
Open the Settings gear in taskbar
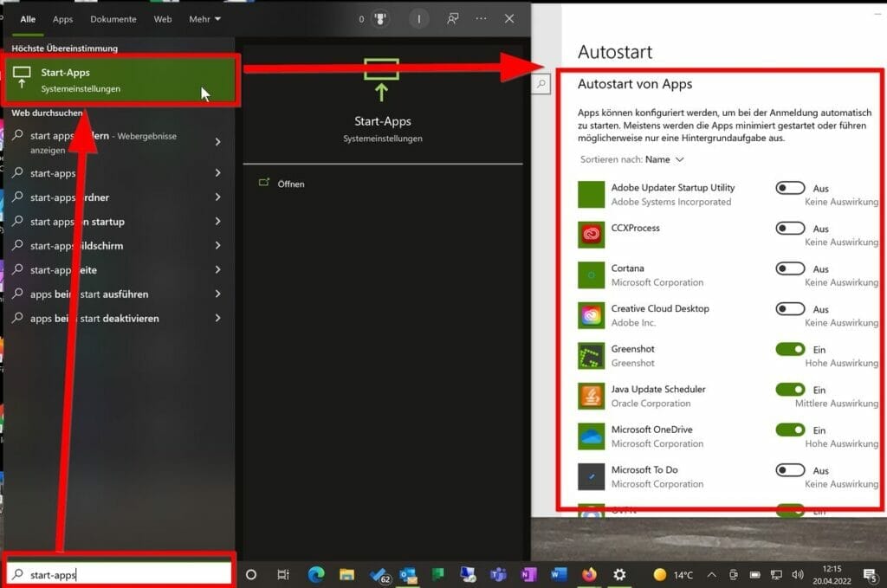[619, 574]
